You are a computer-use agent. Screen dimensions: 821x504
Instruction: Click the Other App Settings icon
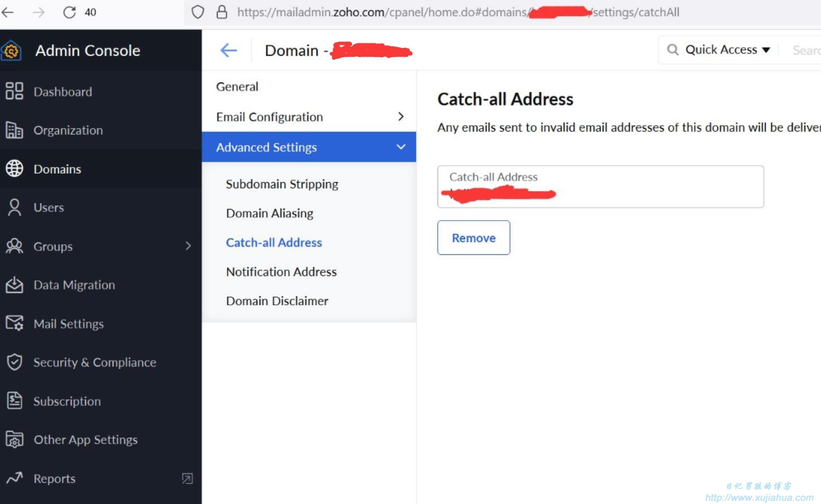tap(14, 439)
